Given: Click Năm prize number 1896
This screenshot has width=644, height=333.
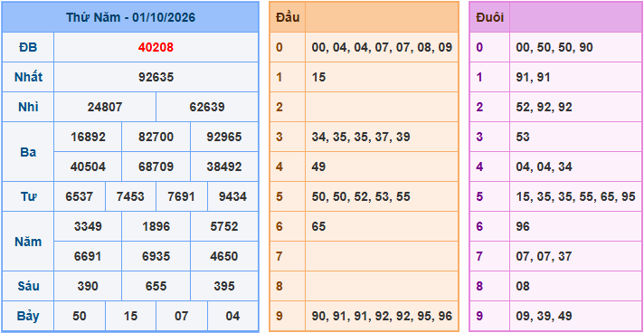Looking at the screenshot, I should click(156, 226).
